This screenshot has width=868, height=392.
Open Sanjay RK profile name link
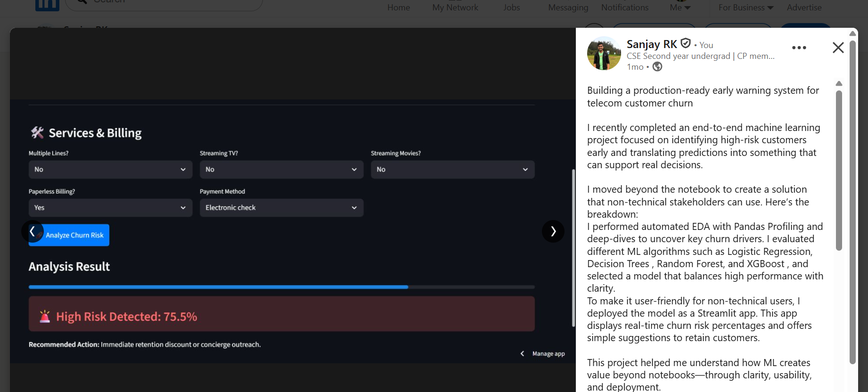(651, 44)
